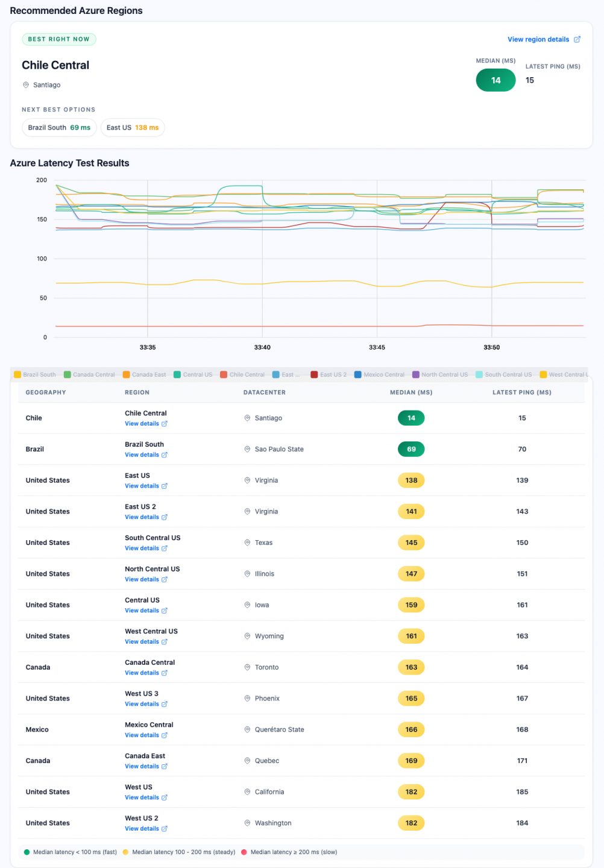Screen dimensions: 604x868
Task: Click the pin icon beside Sao Paulo State
Action: click(247, 449)
